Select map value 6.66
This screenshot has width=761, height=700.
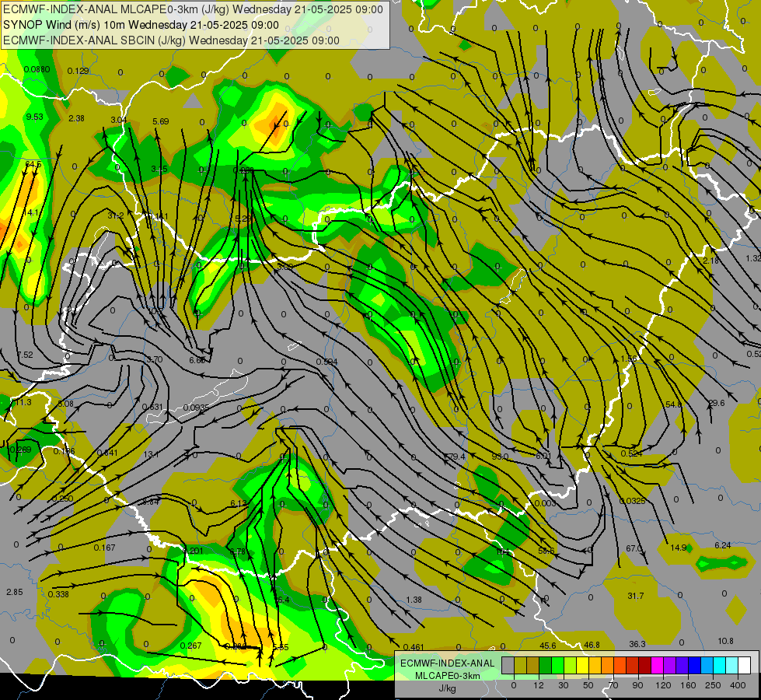coord(197,360)
